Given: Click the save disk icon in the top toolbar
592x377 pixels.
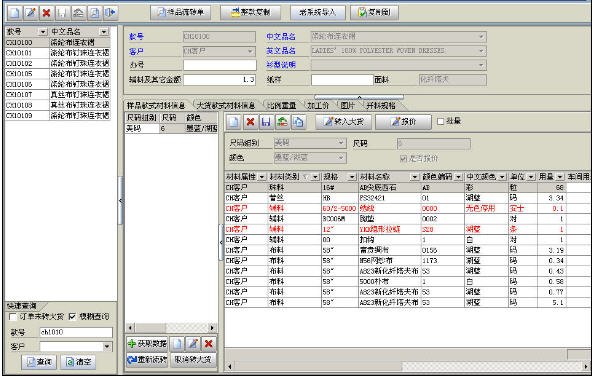Looking at the screenshot, I should tap(62, 13).
